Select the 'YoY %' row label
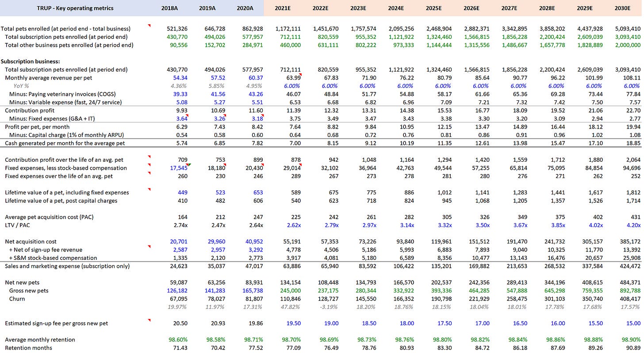Screen dimensions: 644x353 (x=21, y=86)
